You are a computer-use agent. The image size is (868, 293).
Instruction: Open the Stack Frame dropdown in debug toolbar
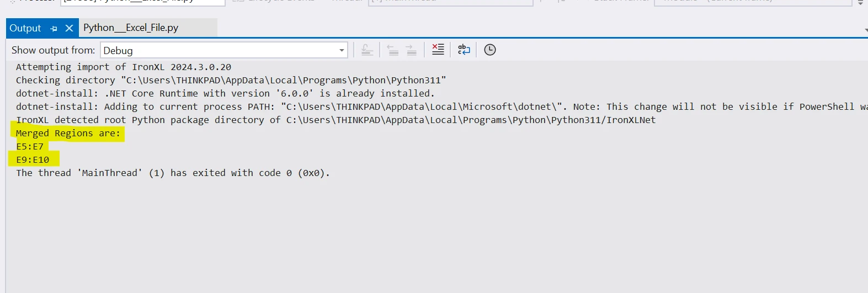pos(753,1)
